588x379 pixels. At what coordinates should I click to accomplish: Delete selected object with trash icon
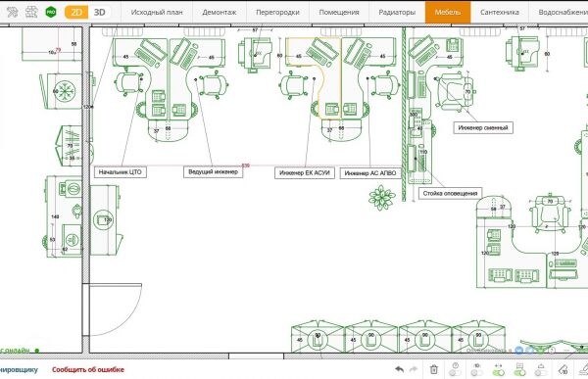click(x=434, y=369)
